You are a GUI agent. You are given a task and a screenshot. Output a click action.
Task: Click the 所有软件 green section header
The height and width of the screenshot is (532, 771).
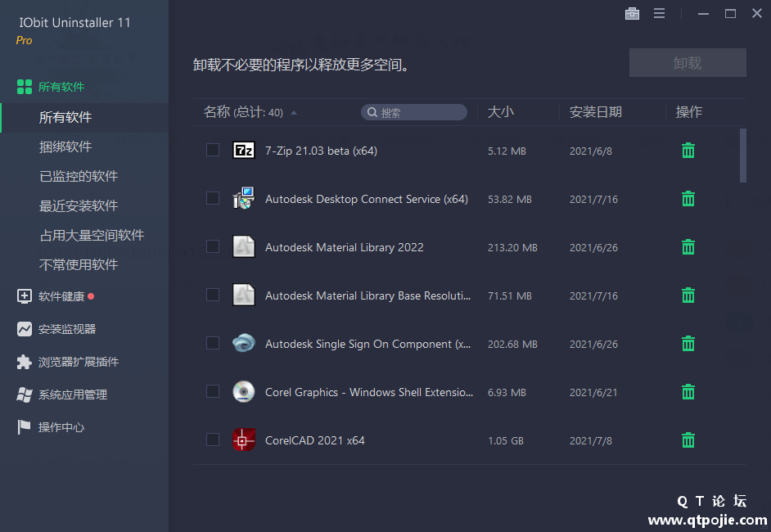click(x=61, y=87)
